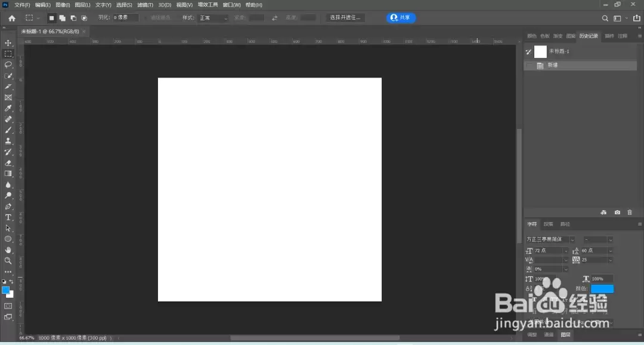This screenshot has width=644, height=345.
Task: Select the 新建 history state
Action: pos(580,66)
